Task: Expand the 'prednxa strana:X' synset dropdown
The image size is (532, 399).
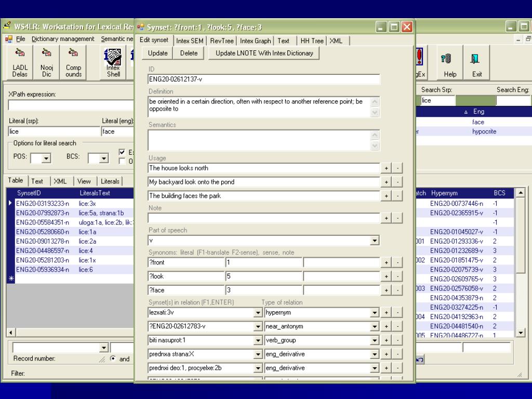Action: click(x=258, y=354)
